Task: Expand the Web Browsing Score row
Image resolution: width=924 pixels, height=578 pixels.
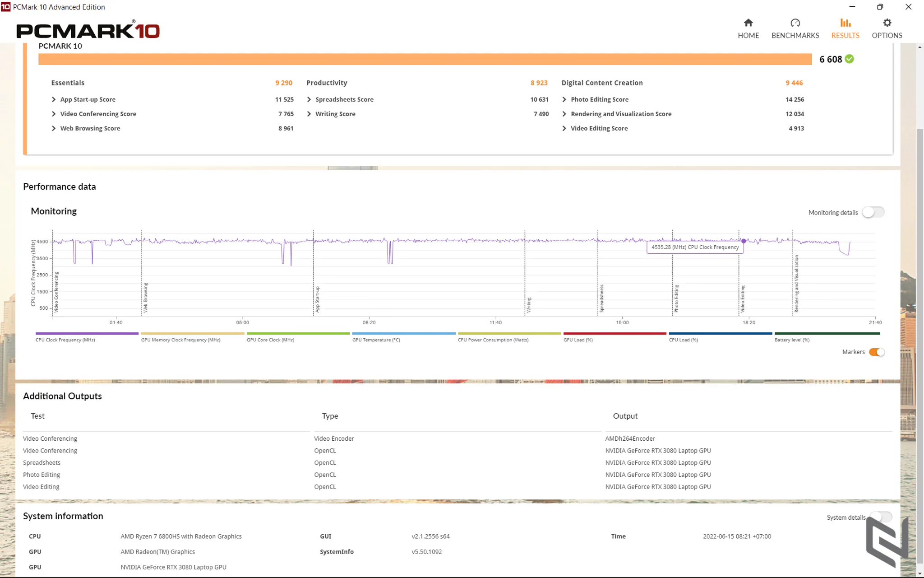Action: point(54,128)
